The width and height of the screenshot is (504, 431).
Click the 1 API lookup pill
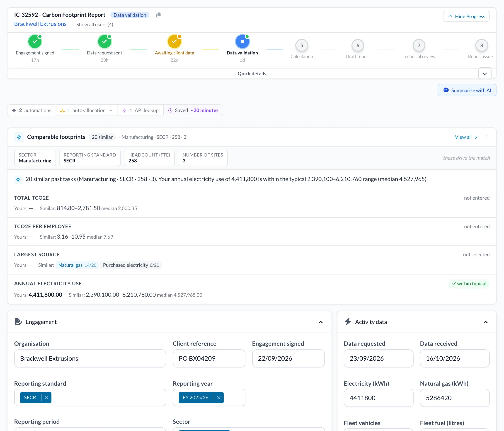point(141,110)
